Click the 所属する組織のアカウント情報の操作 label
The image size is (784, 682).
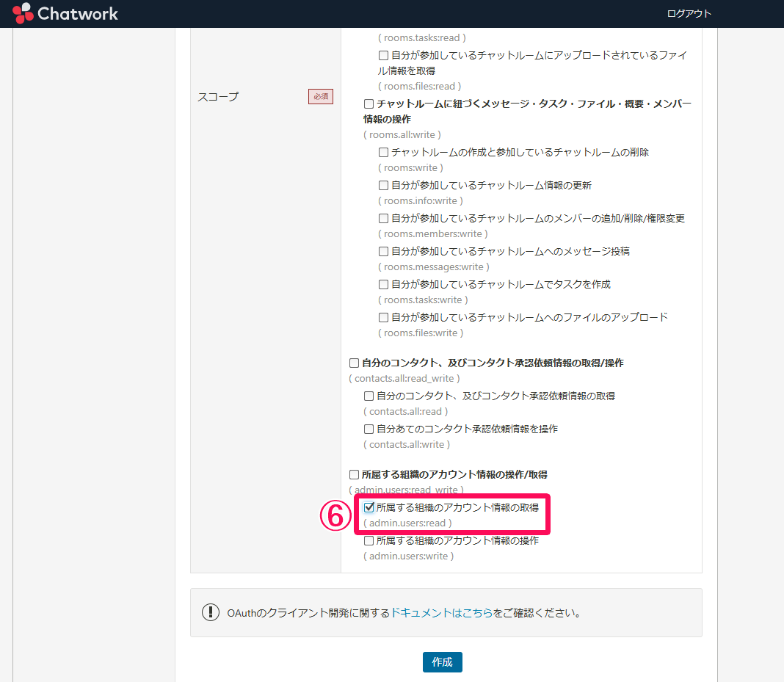[x=457, y=540]
